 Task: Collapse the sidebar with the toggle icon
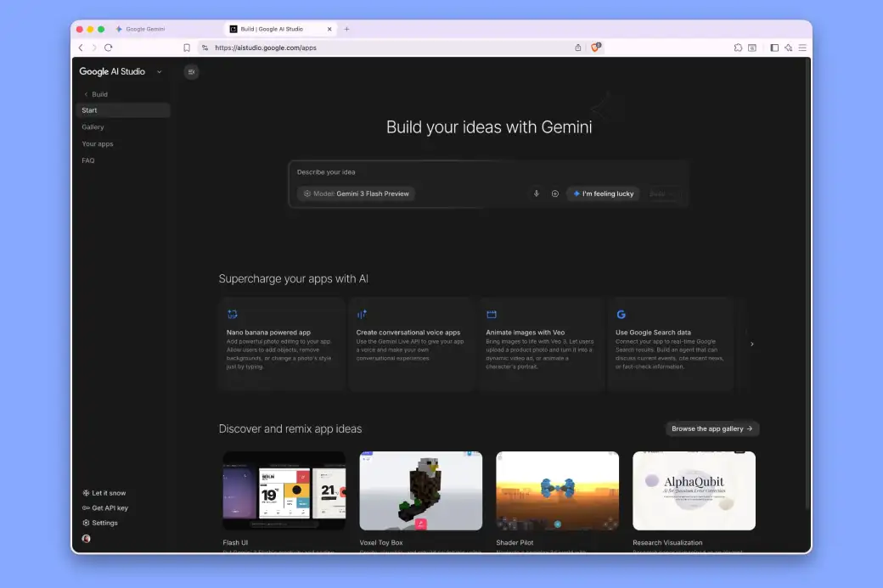click(x=191, y=71)
